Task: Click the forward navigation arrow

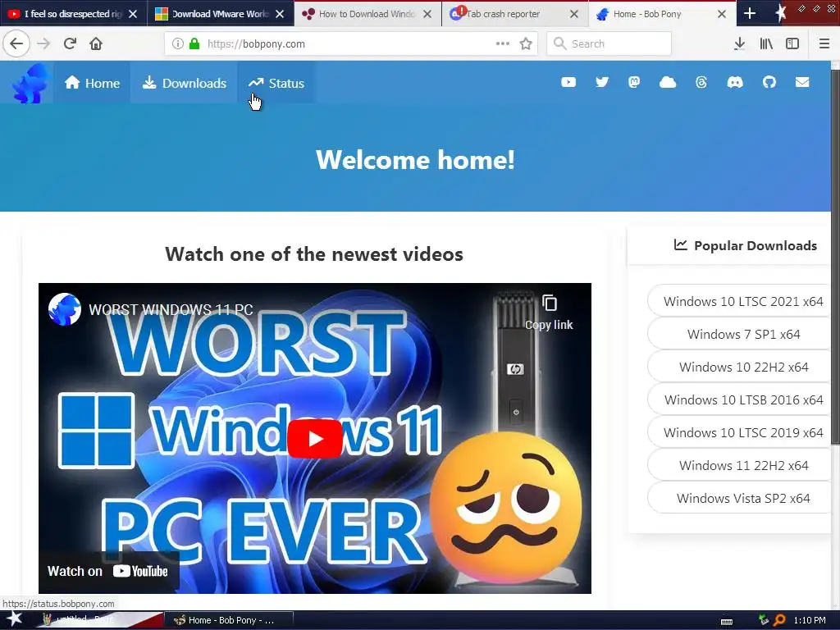Action: (44, 43)
